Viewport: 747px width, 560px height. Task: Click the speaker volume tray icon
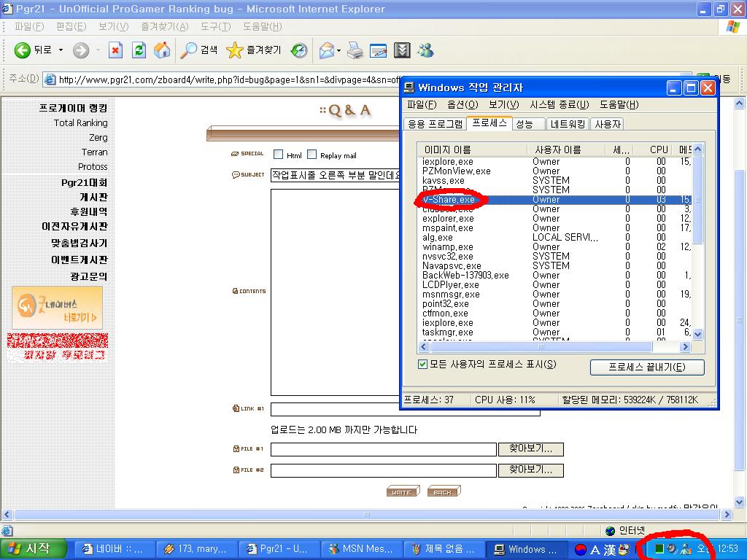tap(672, 549)
